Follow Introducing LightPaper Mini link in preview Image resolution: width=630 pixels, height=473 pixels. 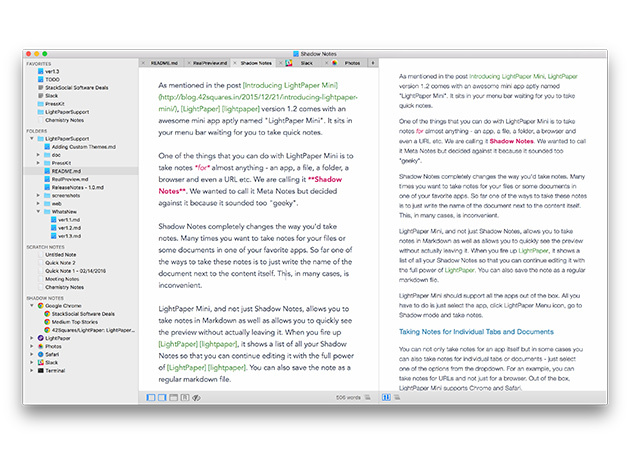507,76
